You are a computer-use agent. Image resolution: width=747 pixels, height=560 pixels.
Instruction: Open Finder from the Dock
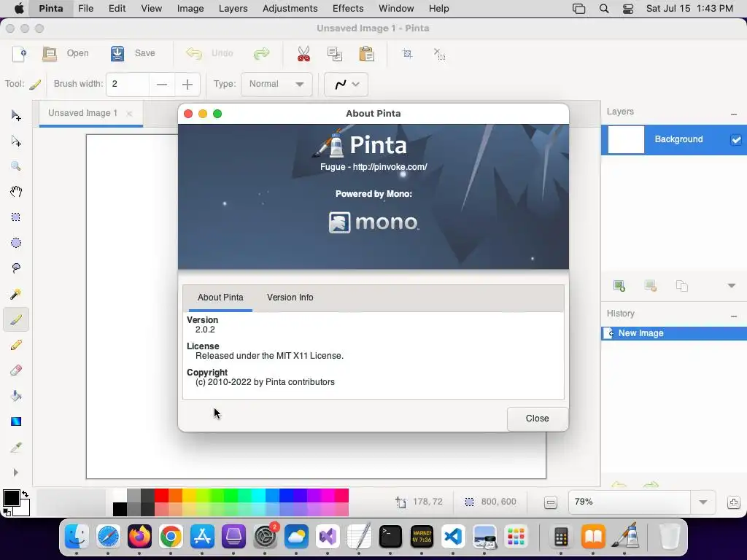pos(77,537)
